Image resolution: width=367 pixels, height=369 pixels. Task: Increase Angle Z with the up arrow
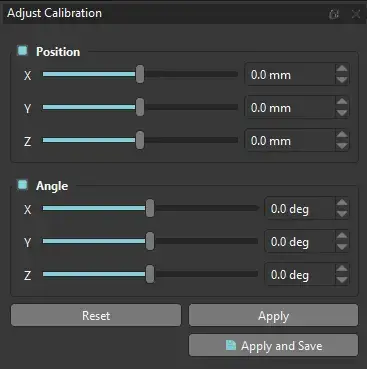coord(342,269)
